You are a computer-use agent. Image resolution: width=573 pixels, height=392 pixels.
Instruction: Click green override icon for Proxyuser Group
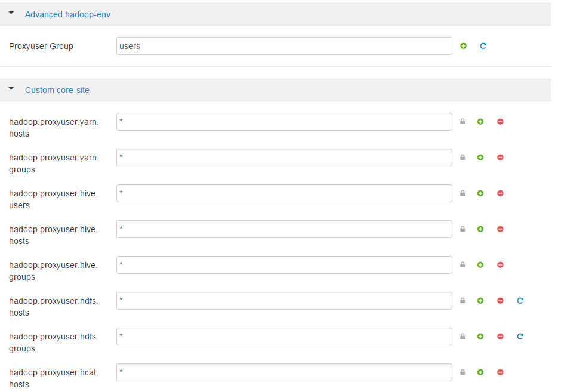pyautogui.click(x=463, y=46)
